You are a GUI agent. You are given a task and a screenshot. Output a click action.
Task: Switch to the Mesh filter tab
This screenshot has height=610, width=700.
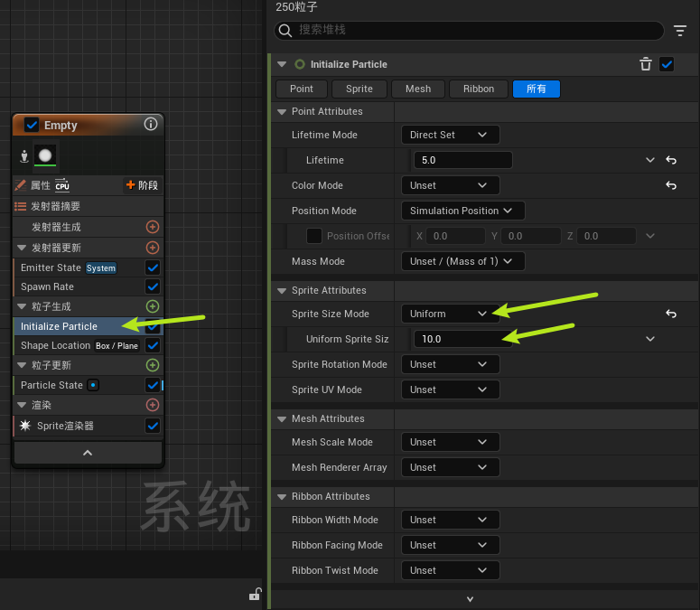(418, 89)
